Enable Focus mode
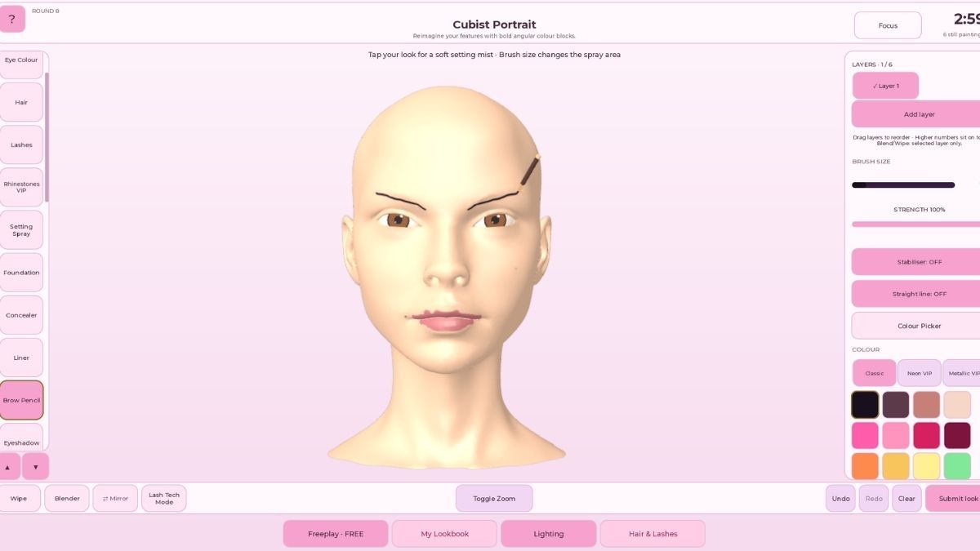 pyautogui.click(x=888, y=25)
